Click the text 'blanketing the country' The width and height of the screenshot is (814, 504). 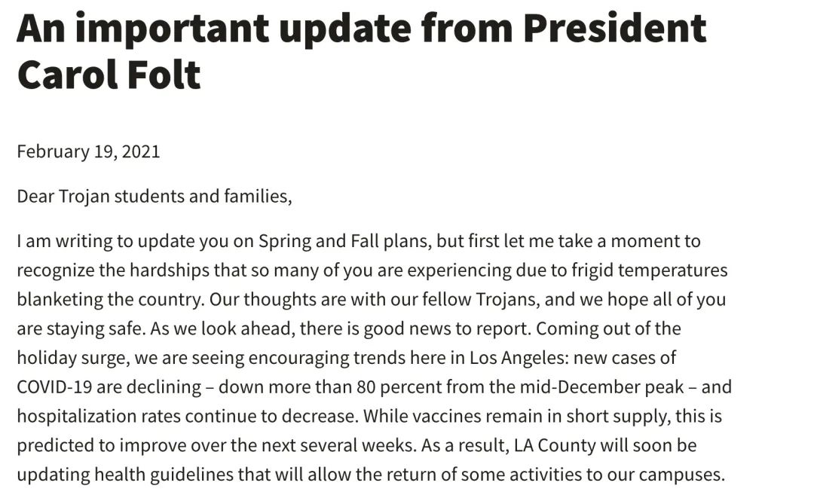(x=109, y=299)
